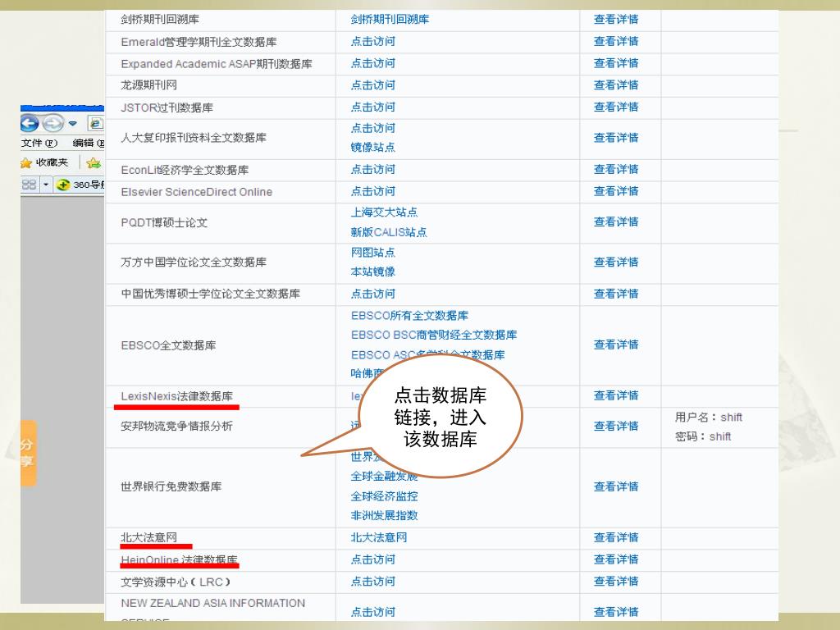
Task: Click the add-to-favorites star icon
Action: pos(94,163)
